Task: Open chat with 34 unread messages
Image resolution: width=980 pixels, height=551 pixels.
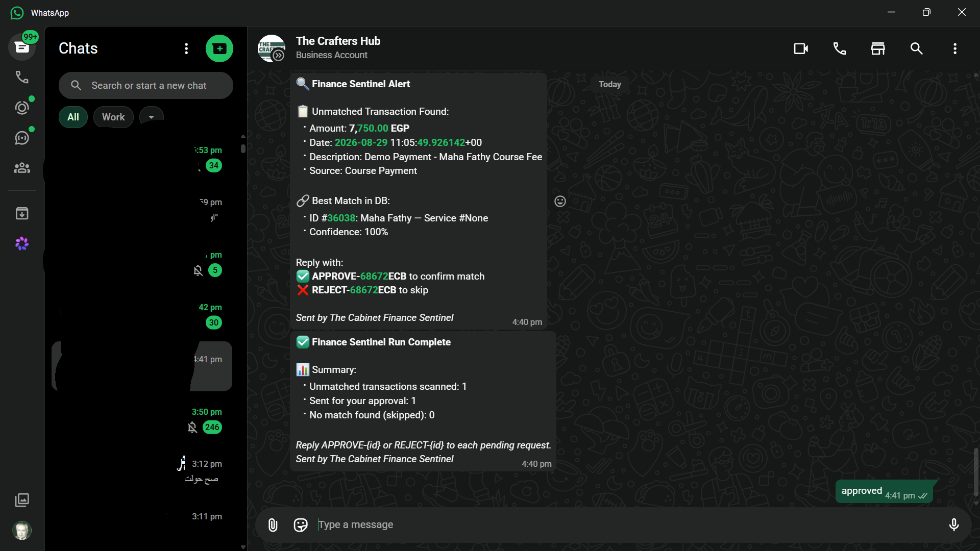Action: tap(142, 158)
